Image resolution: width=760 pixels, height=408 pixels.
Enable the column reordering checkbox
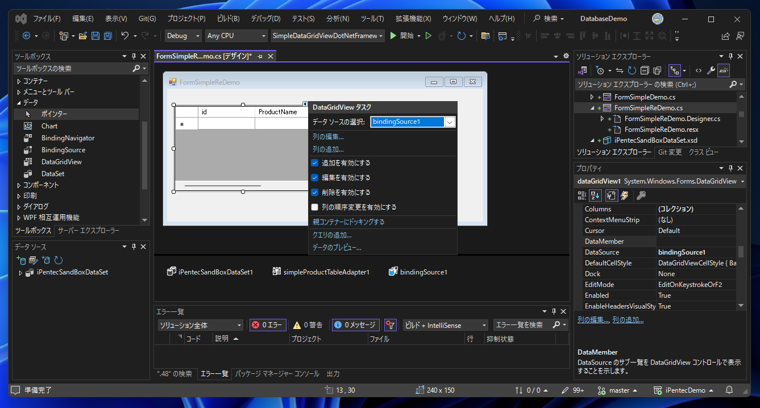pyautogui.click(x=315, y=207)
